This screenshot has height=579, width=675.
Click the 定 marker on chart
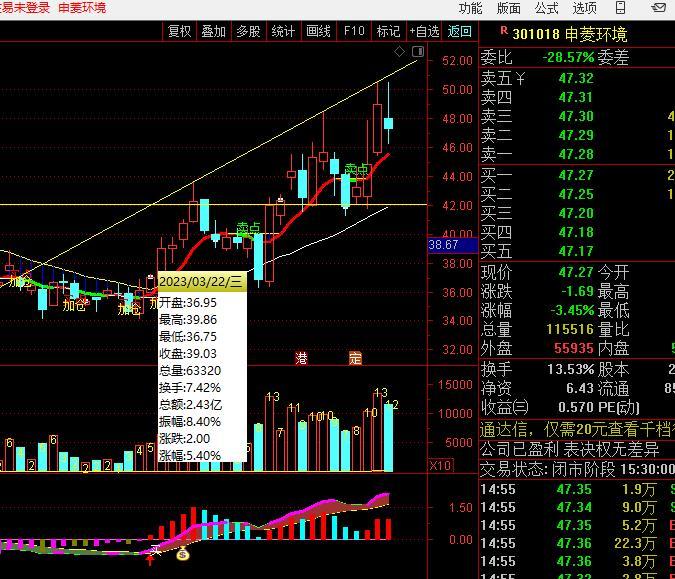coord(355,358)
